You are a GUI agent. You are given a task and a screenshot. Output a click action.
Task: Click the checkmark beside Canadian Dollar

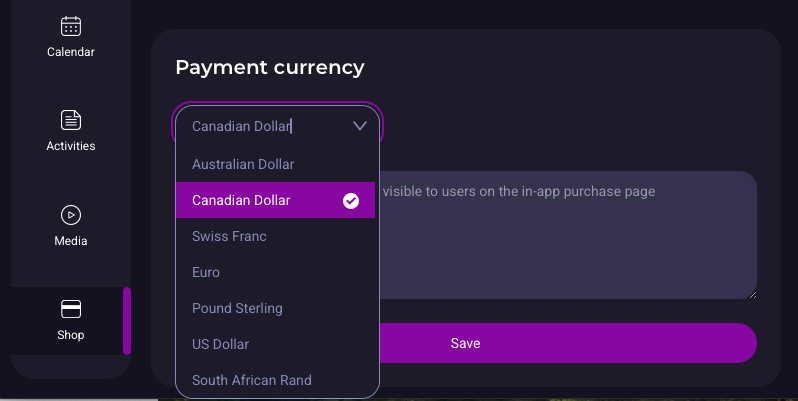351,200
